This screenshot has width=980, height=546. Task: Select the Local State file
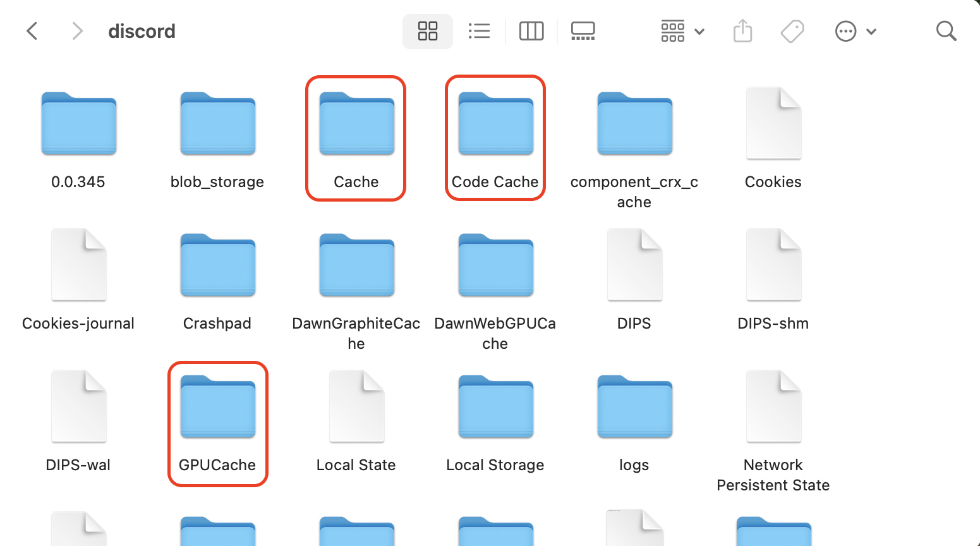click(356, 406)
